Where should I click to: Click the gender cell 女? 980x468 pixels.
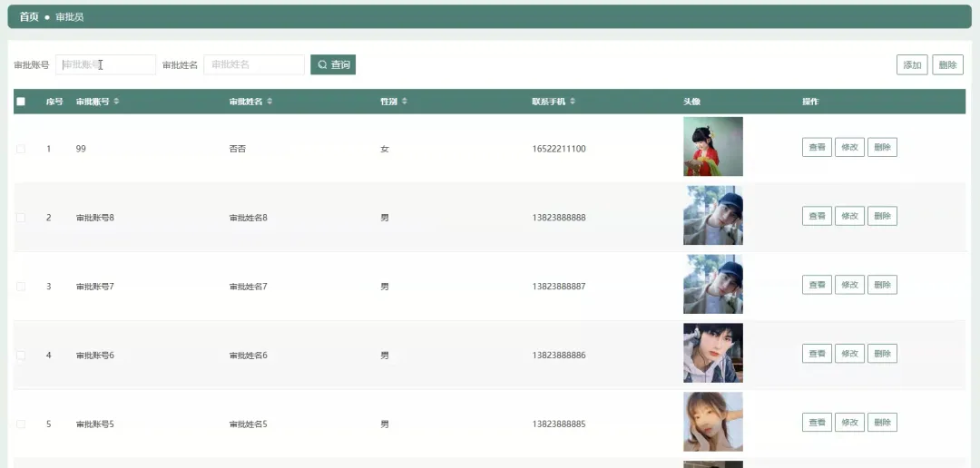coord(385,149)
